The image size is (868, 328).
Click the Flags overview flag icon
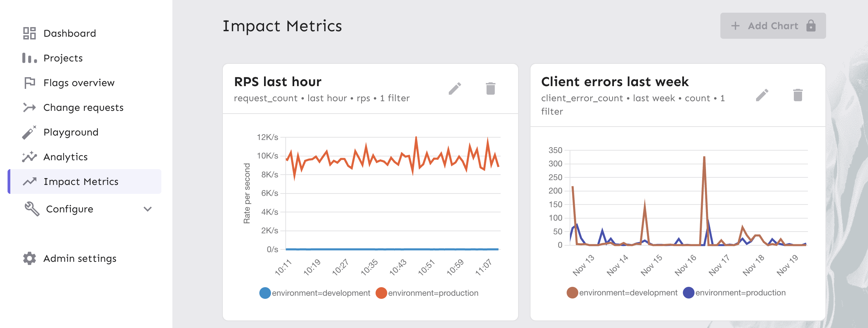coord(30,83)
